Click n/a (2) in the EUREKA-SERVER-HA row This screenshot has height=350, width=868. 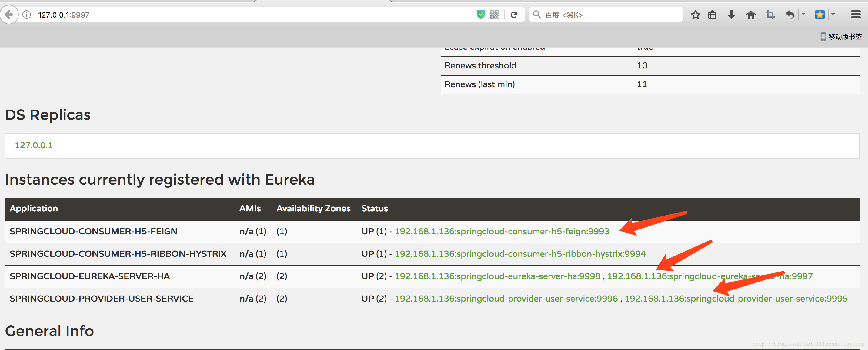click(253, 276)
